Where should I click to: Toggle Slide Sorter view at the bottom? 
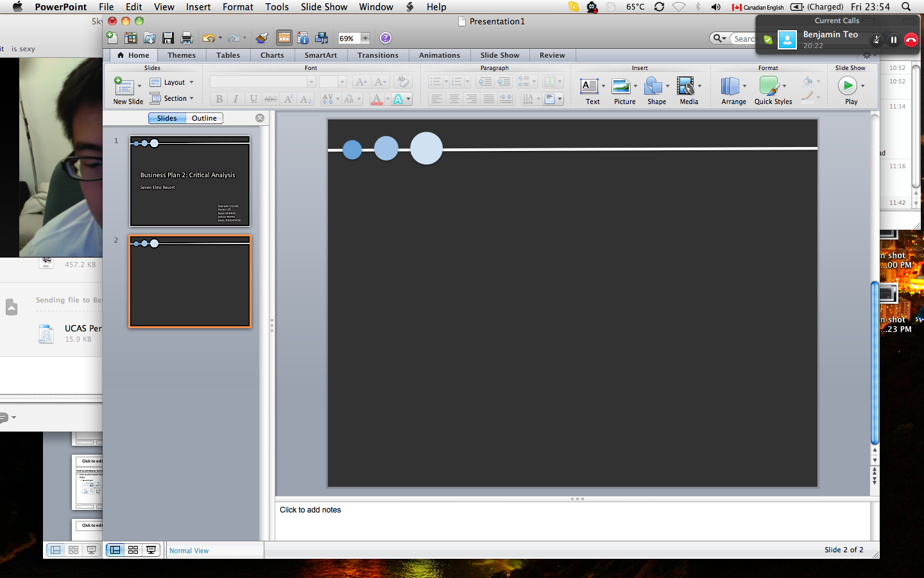133,550
